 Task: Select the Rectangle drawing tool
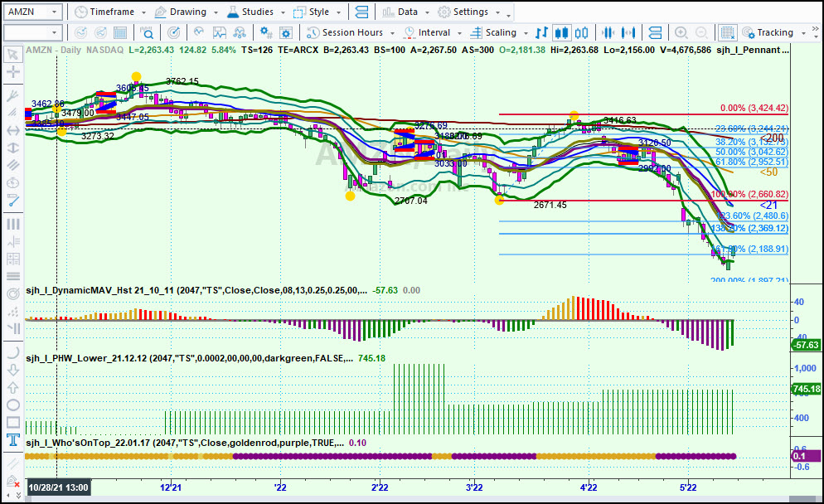click(13, 422)
